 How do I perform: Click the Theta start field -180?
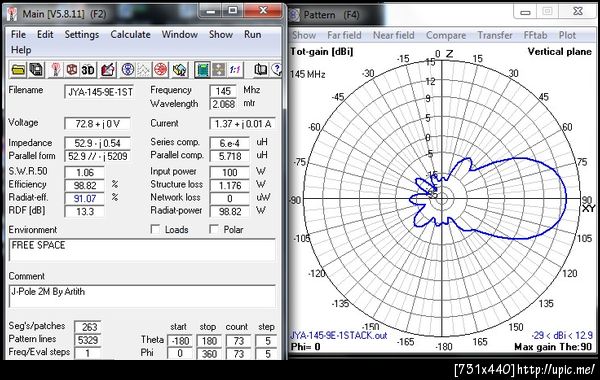coord(180,341)
